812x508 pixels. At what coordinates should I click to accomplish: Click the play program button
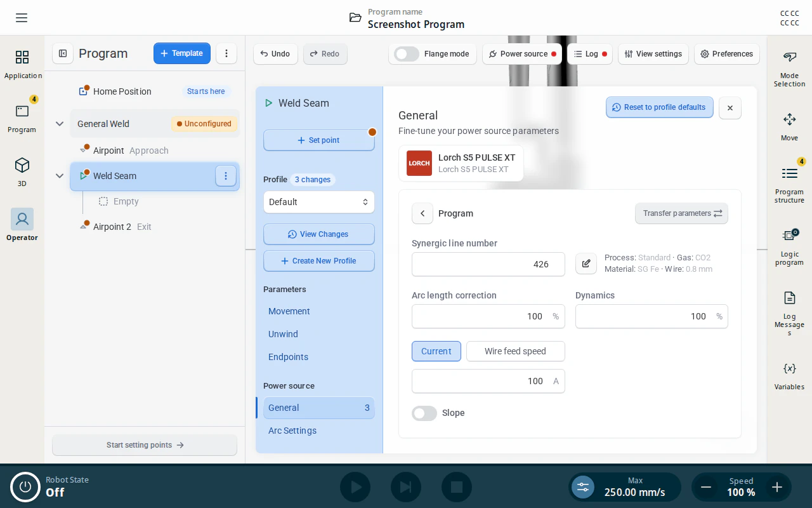[x=355, y=487]
